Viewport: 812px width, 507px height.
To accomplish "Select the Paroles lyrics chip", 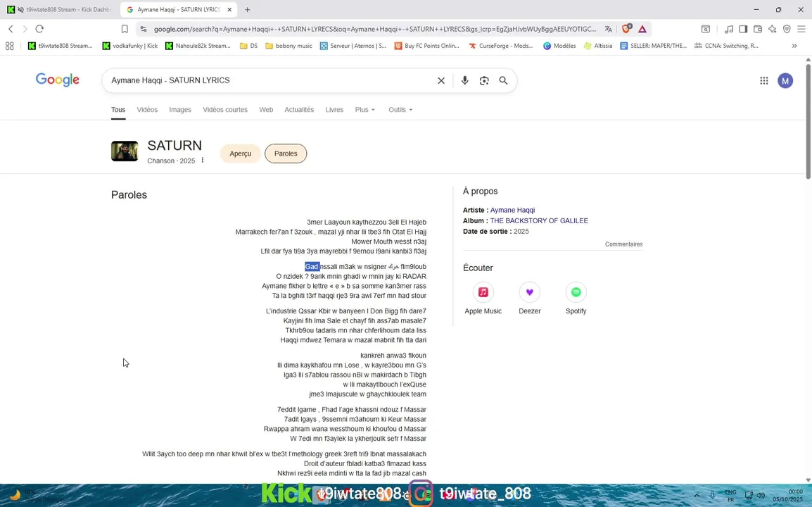I will 286,154.
